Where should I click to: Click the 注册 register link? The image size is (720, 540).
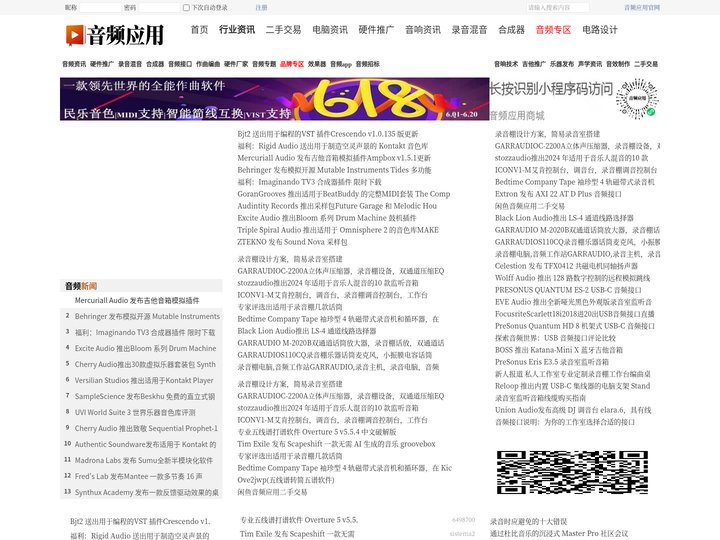(261, 8)
